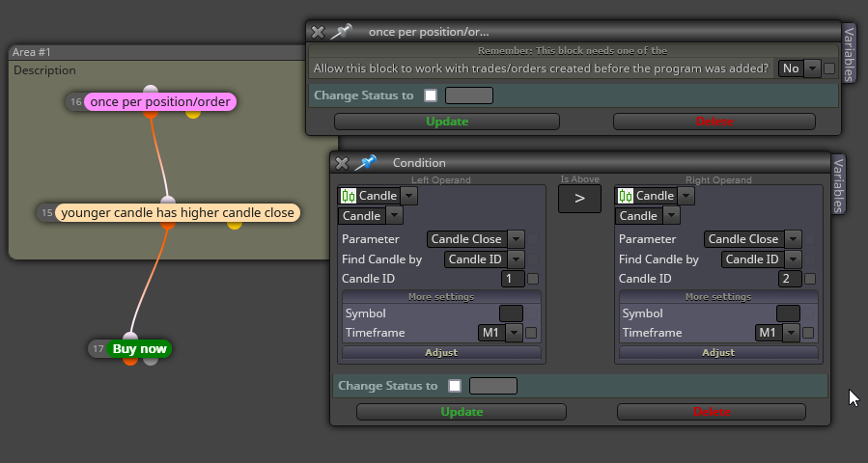Tick checkbox next to Right Operand Candle ID

click(x=810, y=279)
